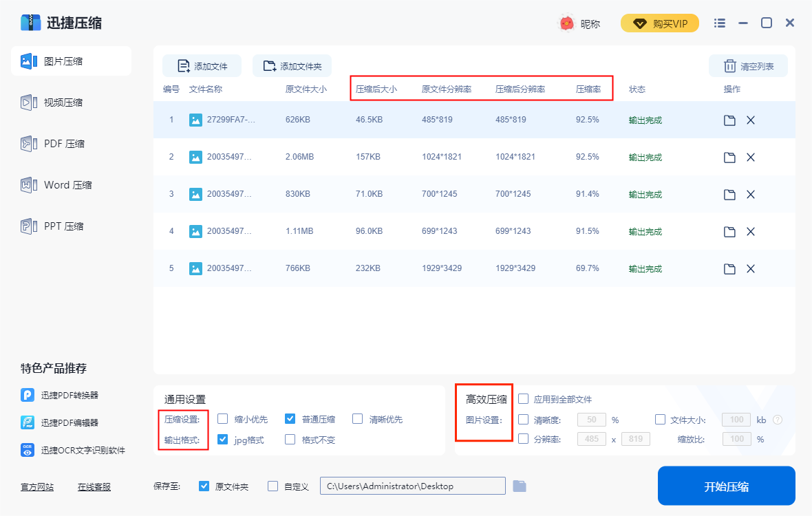
Task: Check the 自定义 save location
Action: point(273,486)
